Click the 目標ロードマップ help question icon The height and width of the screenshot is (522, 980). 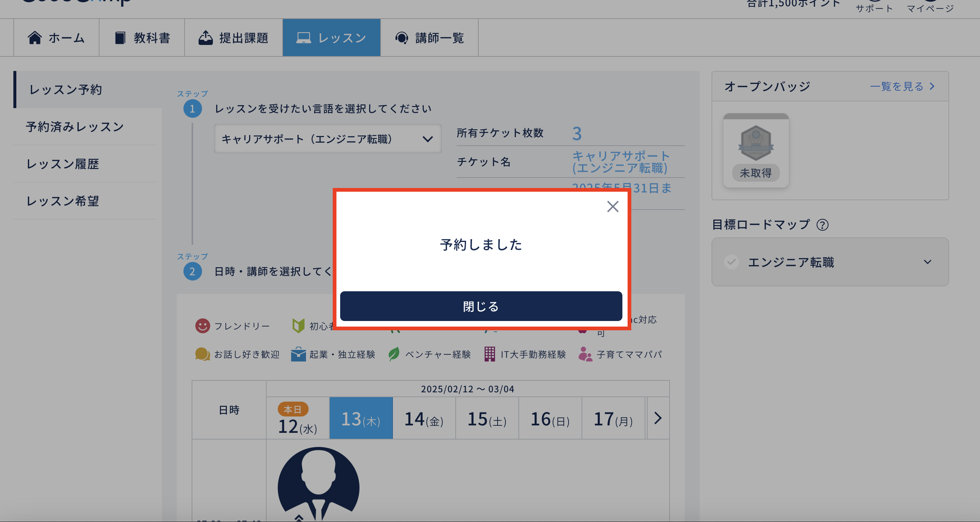(x=822, y=225)
